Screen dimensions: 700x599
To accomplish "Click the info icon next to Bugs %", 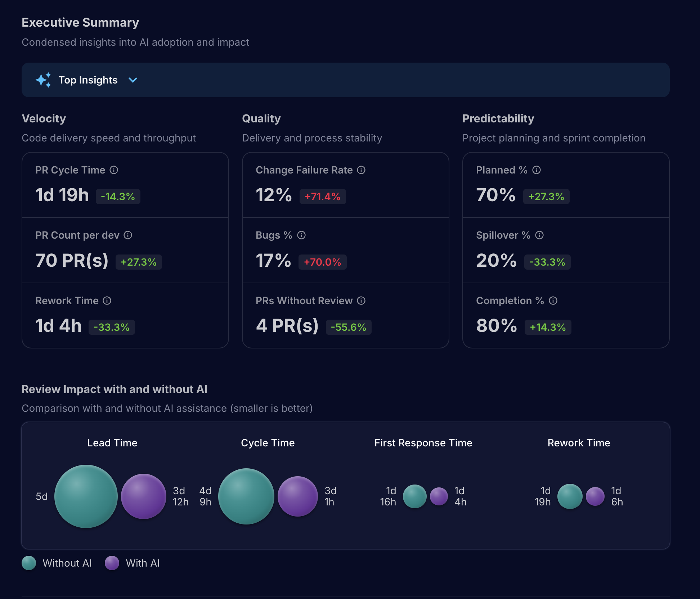I will (301, 235).
